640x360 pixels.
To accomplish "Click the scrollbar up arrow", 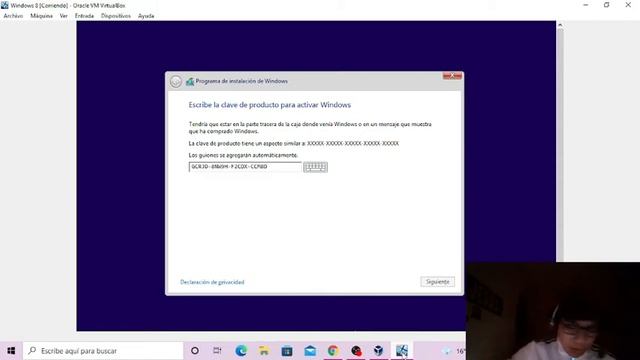I will coord(560,25).
